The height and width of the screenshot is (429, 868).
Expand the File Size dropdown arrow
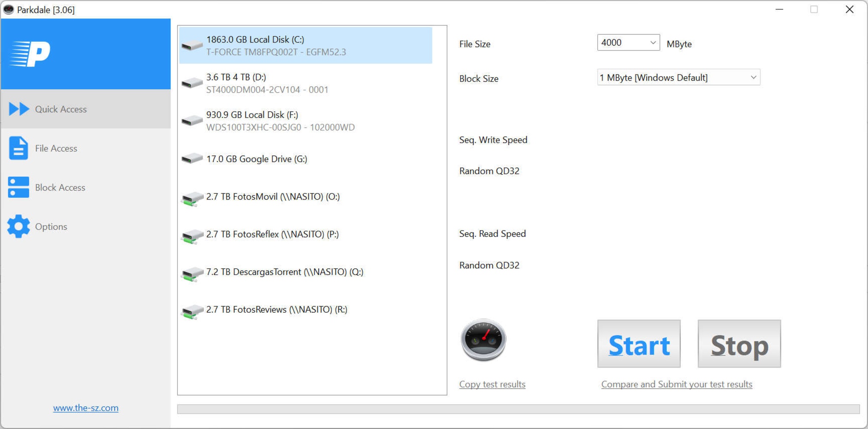pos(653,42)
